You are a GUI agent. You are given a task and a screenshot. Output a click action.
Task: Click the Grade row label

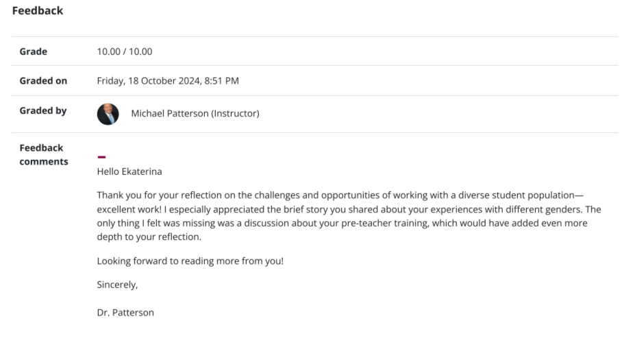33,51
